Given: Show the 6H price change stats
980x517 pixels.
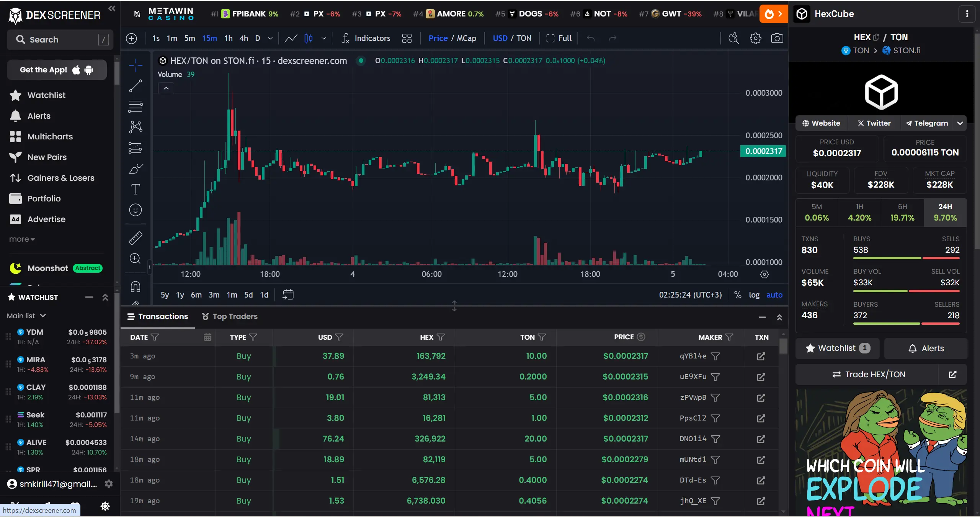Looking at the screenshot, I should (902, 213).
